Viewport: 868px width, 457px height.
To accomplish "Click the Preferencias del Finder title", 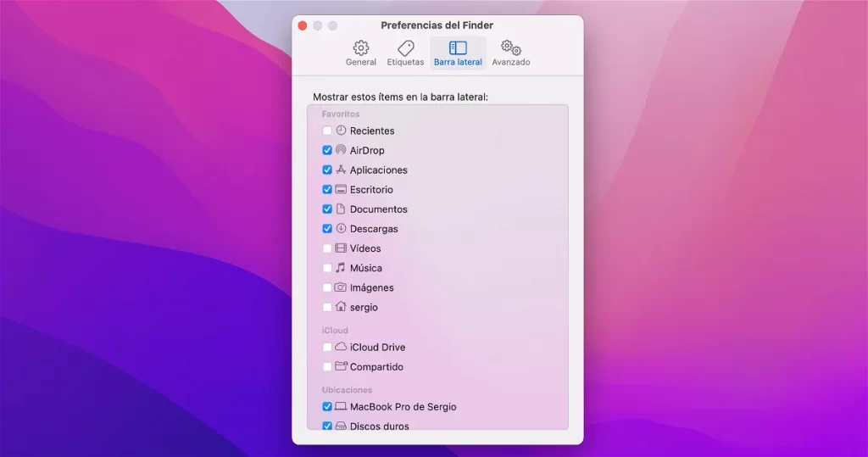I will click(437, 25).
